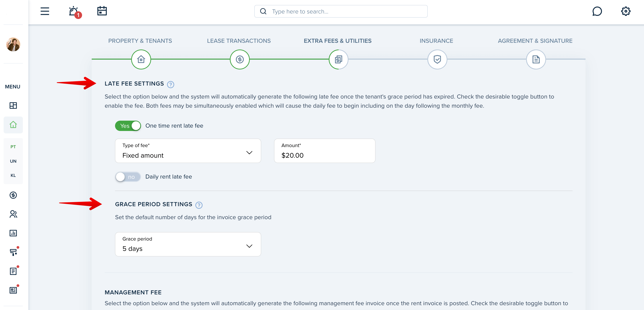Click the Insurance shield step icon
The image size is (644, 310).
437,59
